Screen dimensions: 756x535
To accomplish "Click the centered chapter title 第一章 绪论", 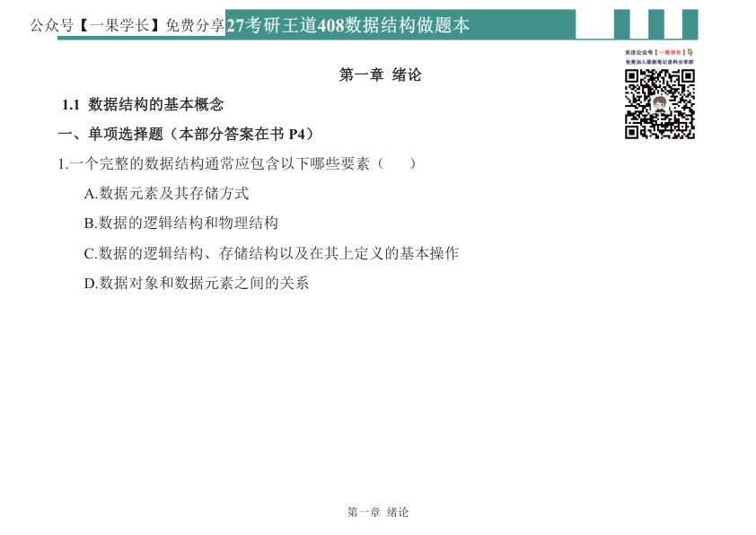I will (x=380, y=75).
